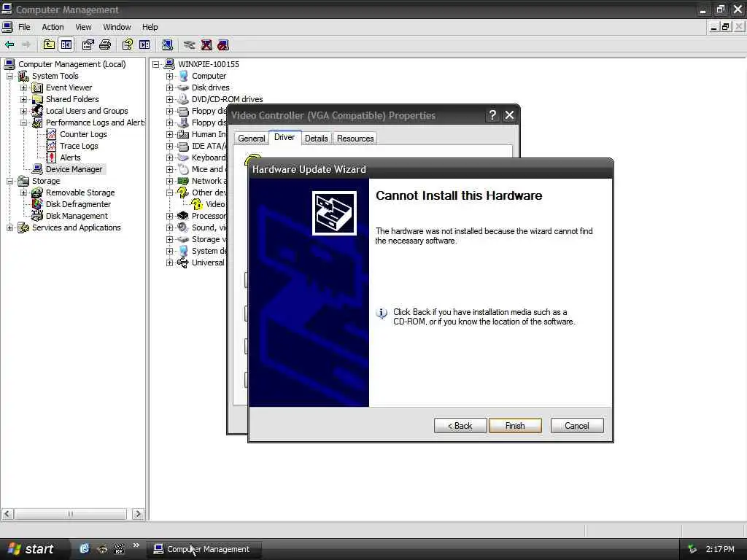
Task: Click the Universal Serial Bus icon
Action: click(183, 262)
